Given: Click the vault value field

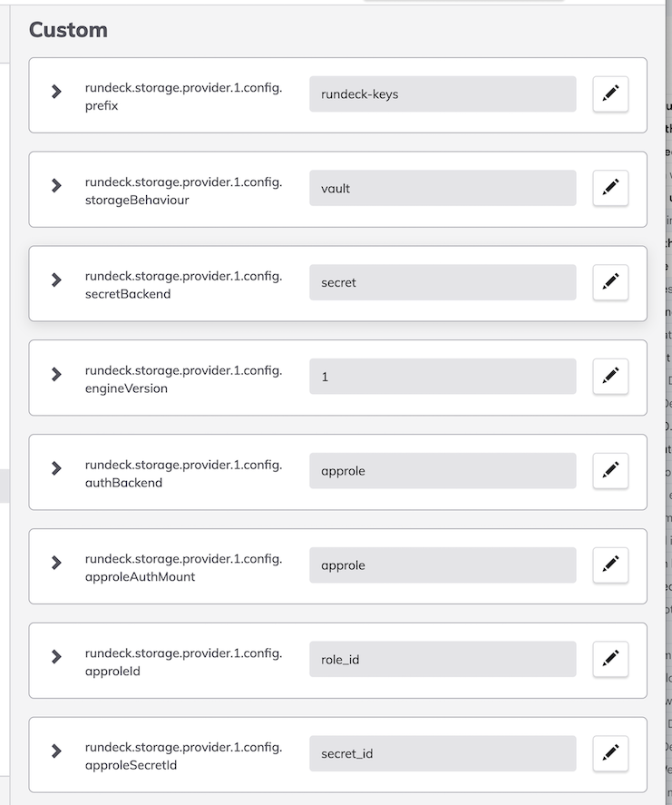Looking at the screenshot, I should click(443, 188).
